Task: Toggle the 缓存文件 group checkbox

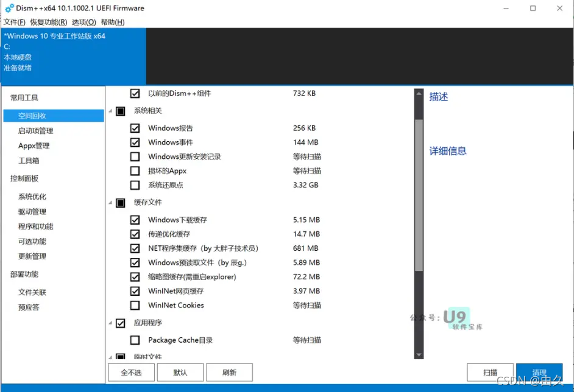Action: point(121,203)
